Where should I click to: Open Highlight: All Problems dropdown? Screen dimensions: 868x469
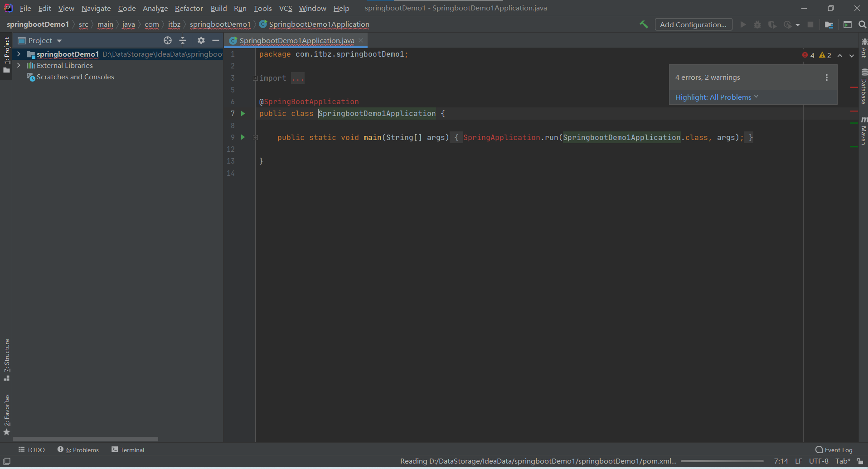[717, 97]
